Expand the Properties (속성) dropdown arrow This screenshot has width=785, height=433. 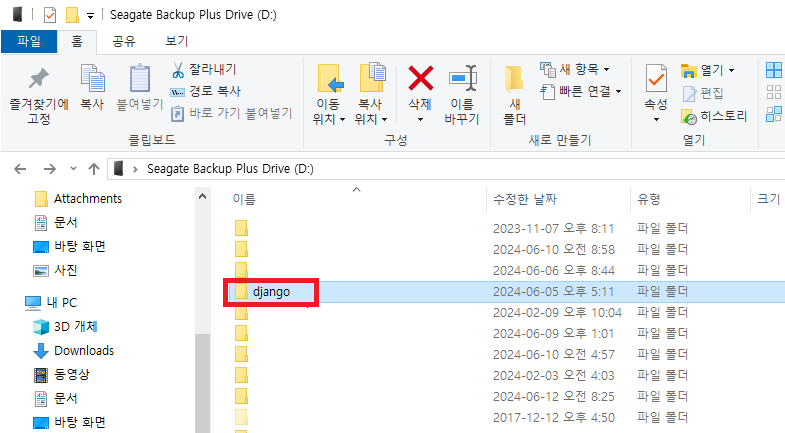656,120
